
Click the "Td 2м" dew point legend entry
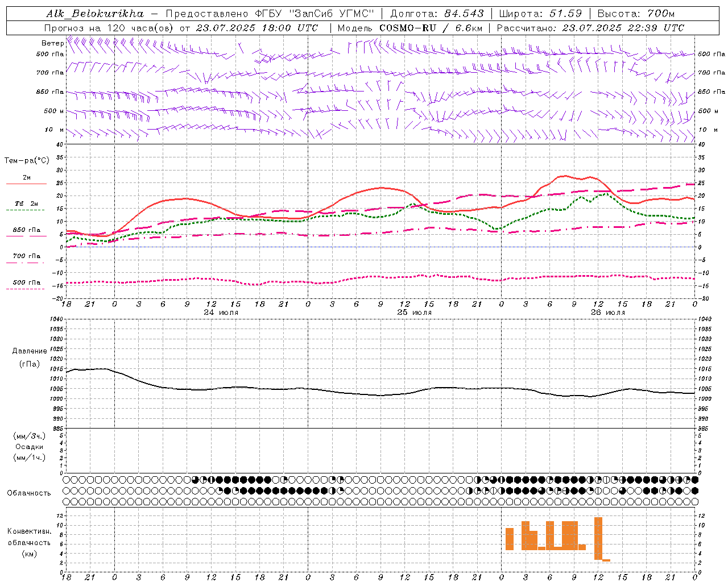26,203
